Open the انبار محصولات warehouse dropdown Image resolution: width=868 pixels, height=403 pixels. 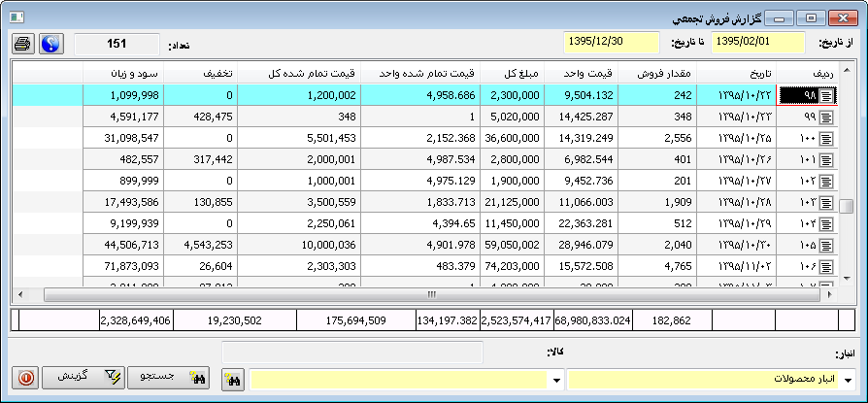click(848, 381)
